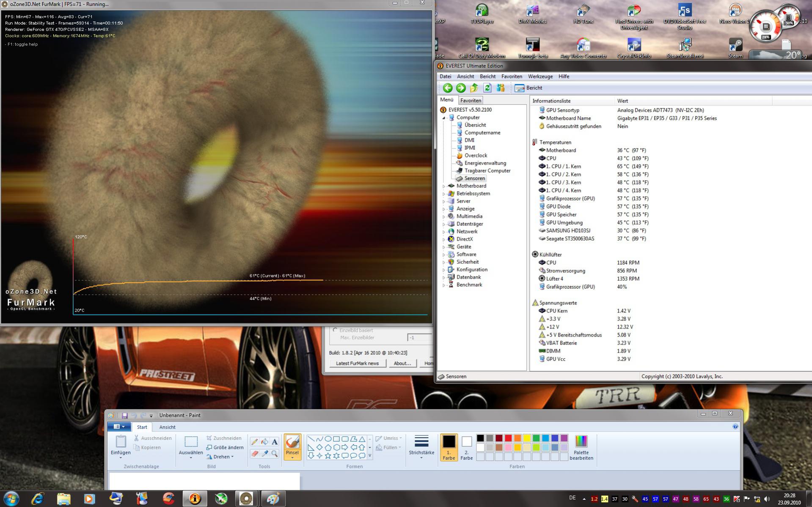Viewport: 812px width, 507px height.
Task: Open Windows Explorer from the taskbar
Action: [x=64, y=499]
